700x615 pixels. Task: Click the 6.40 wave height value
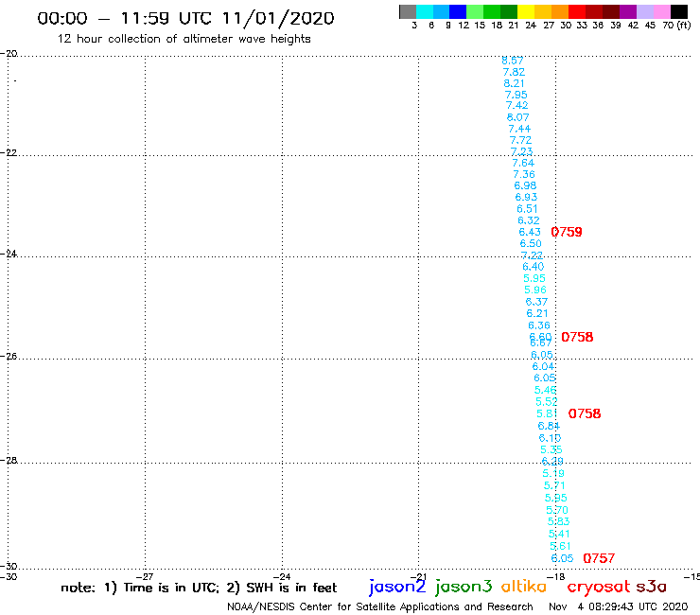pos(534,267)
